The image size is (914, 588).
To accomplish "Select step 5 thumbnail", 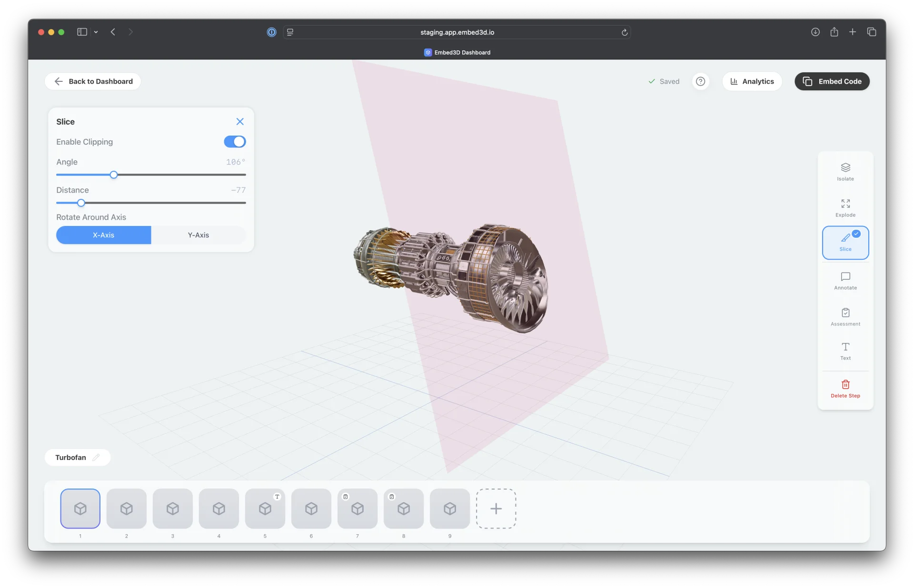I will pyautogui.click(x=265, y=509).
